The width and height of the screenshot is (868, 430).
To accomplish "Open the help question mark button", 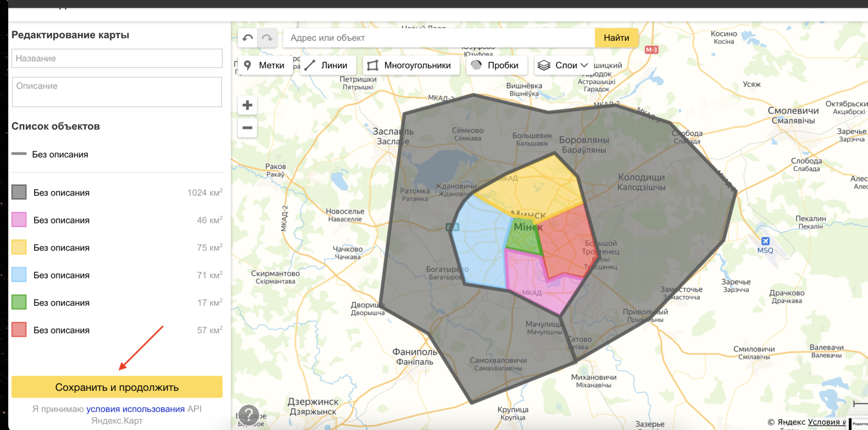I will click(249, 415).
